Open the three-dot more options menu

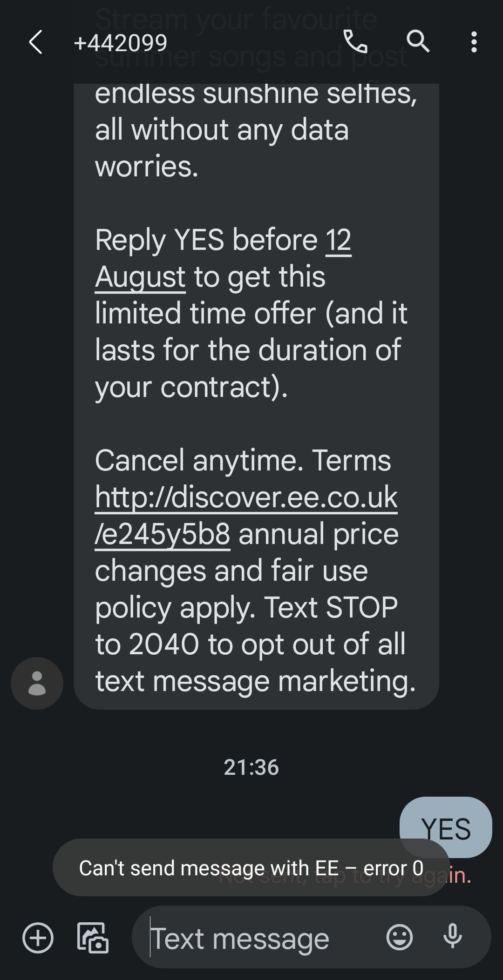click(x=474, y=42)
